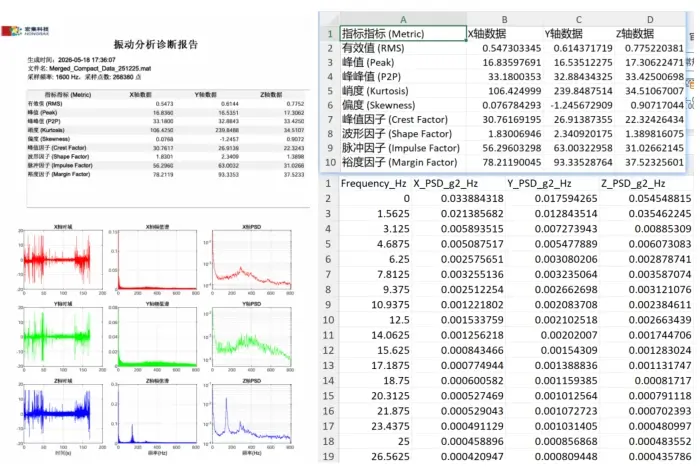Select row 19 header in PSD sheet
700x468 pixels.
tap(328, 456)
